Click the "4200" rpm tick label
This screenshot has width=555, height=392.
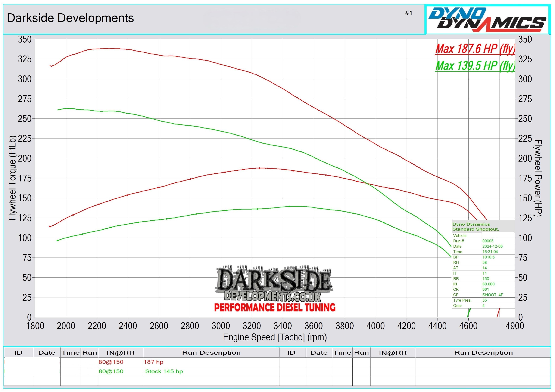click(406, 326)
